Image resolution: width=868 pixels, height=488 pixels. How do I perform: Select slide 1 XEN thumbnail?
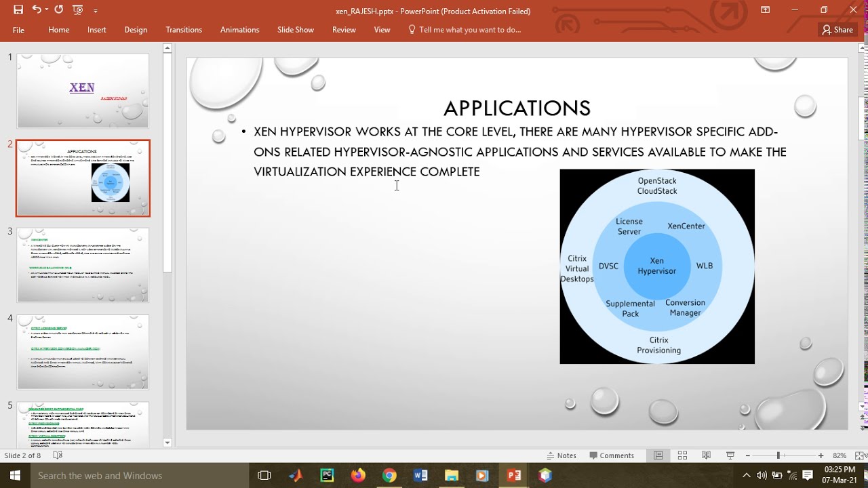tap(83, 91)
